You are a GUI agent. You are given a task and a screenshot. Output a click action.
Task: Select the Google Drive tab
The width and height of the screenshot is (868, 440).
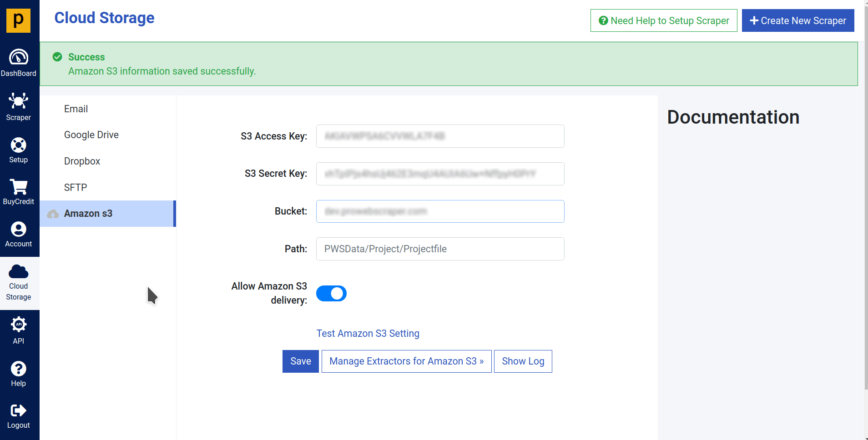(91, 135)
